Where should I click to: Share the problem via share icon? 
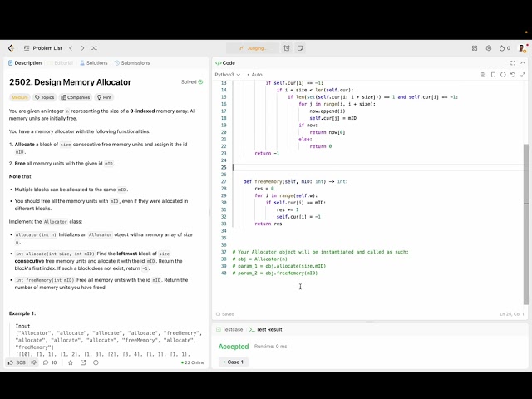click(83, 362)
